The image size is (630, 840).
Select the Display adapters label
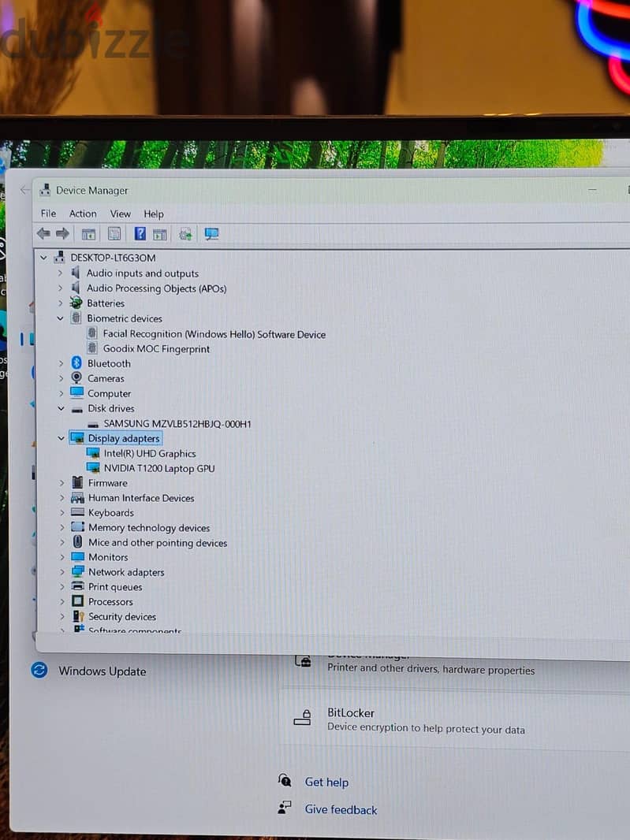pyautogui.click(x=124, y=438)
